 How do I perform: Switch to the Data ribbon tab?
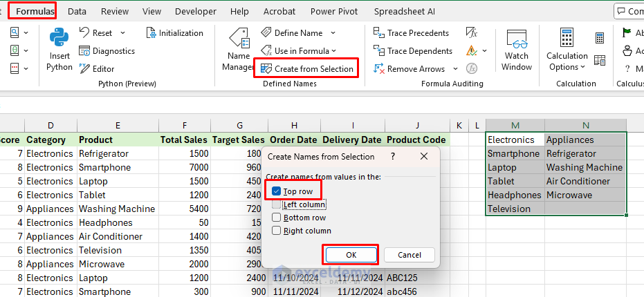pyautogui.click(x=77, y=11)
